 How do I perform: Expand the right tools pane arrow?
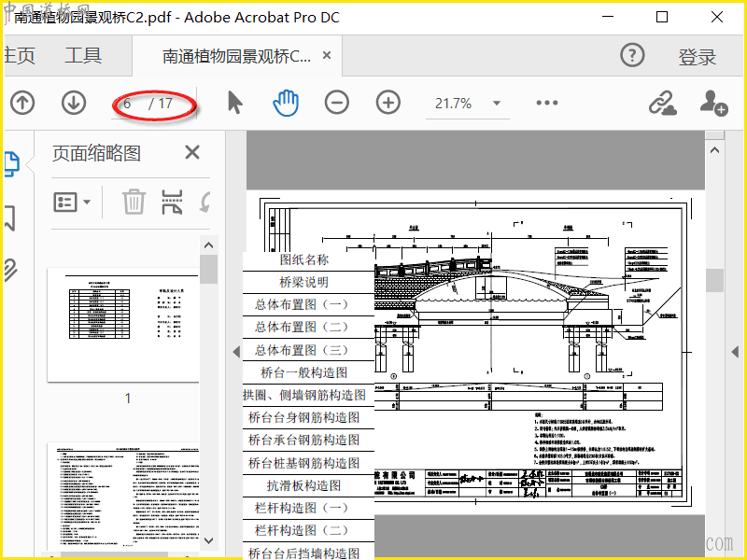pos(735,352)
